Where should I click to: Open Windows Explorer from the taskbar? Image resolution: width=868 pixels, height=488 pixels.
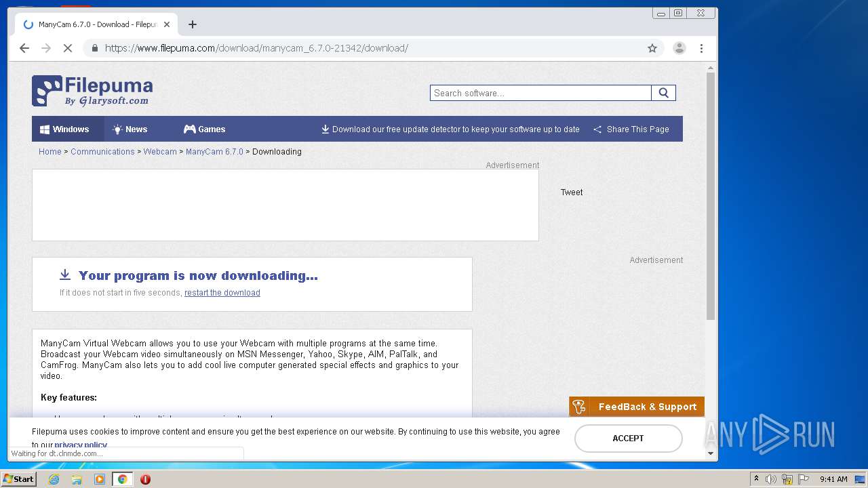(x=77, y=479)
